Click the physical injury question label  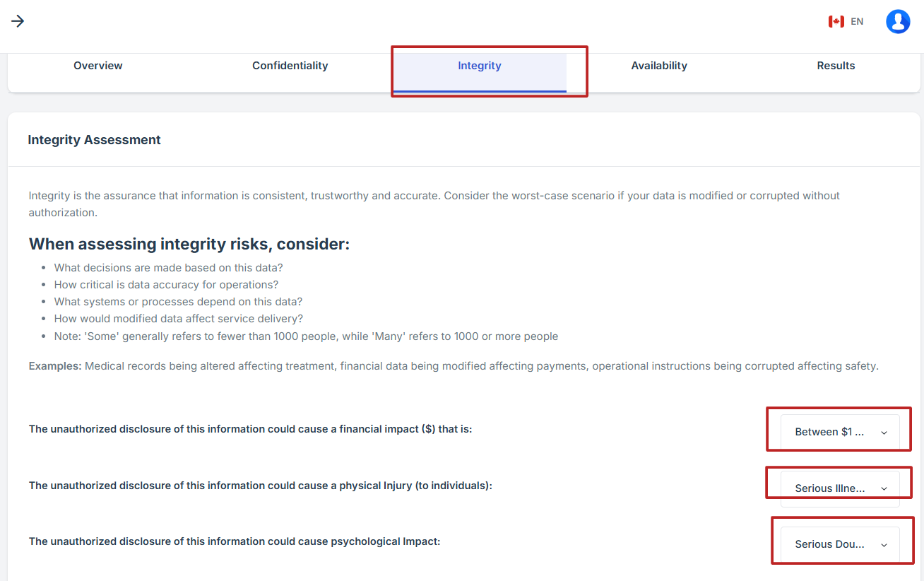click(260, 486)
